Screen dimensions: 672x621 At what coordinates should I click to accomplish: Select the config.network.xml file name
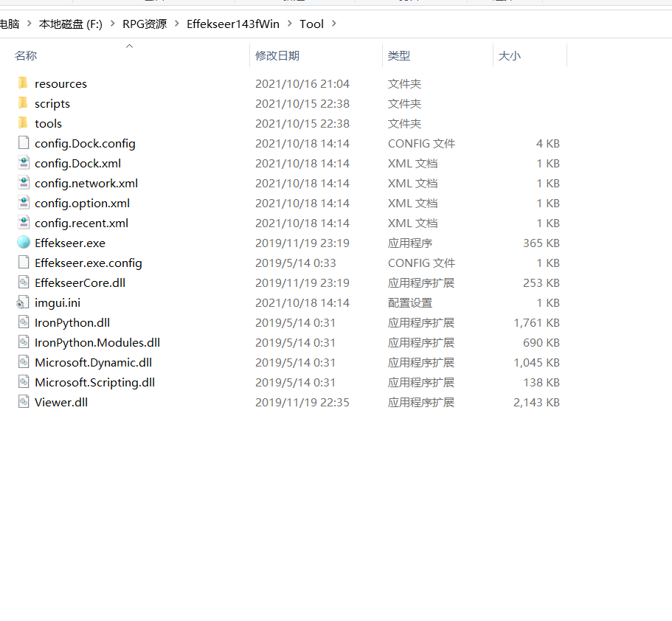pyautogui.click(x=86, y=184)
